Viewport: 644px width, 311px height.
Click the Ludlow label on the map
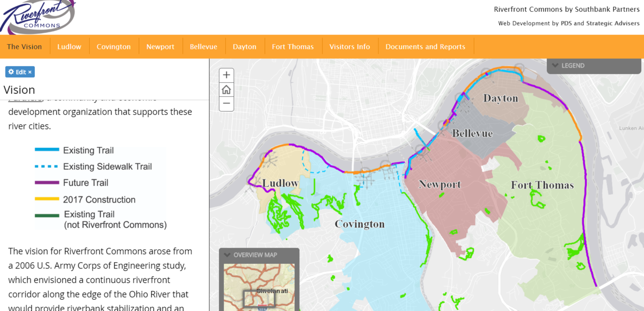click(x=280, y=183)
